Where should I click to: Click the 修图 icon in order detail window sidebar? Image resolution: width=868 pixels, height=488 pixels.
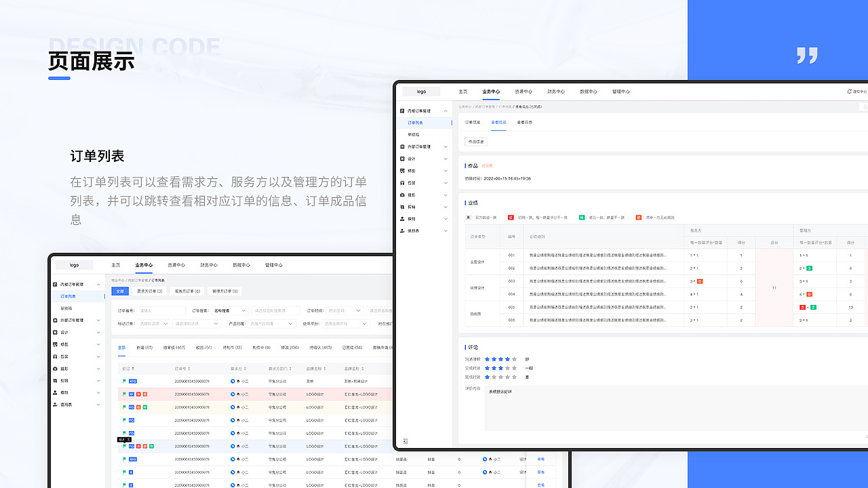tap(402, 171)
